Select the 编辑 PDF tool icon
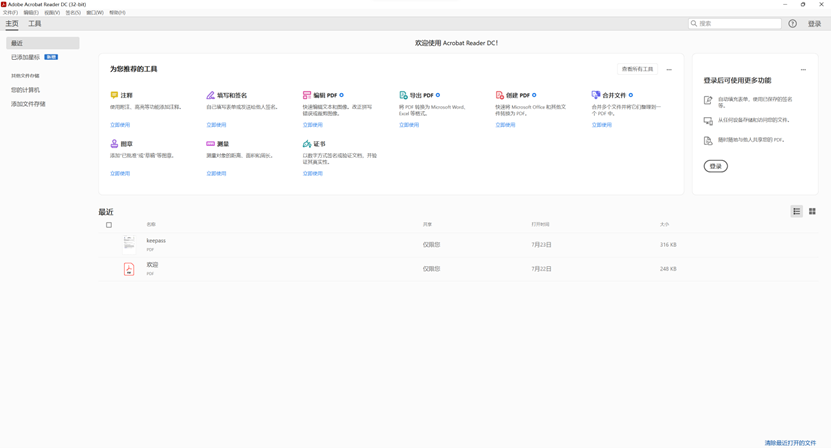Screen dimensions: 831x448 tap(306, 95)
